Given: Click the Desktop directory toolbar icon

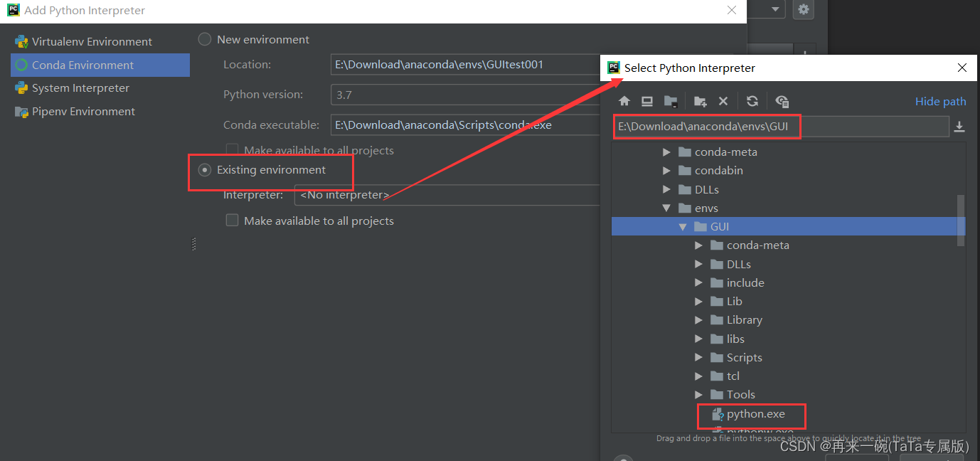Looking at the screenshot, I should [x=647, y=101].
